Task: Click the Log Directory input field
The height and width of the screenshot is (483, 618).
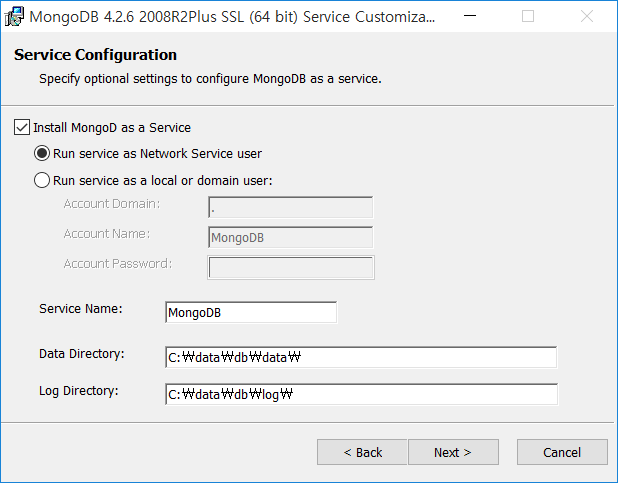Action: point(361,394)
